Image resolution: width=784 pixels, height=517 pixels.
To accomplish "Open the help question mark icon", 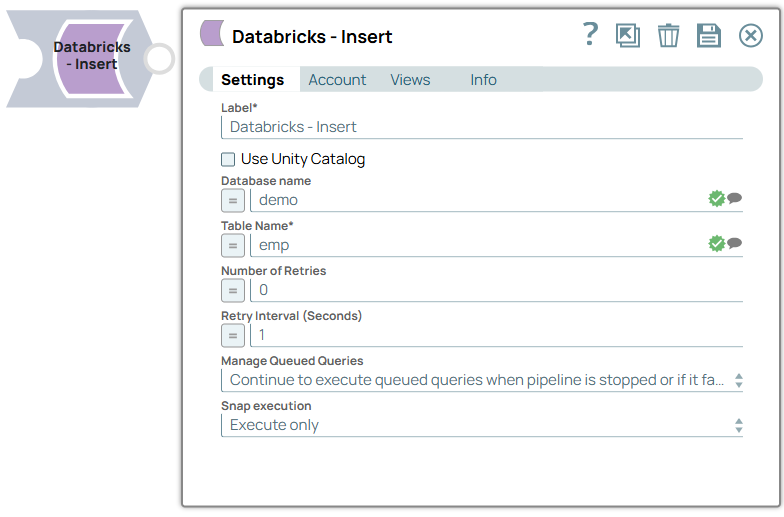I will [x=590, y=35].
